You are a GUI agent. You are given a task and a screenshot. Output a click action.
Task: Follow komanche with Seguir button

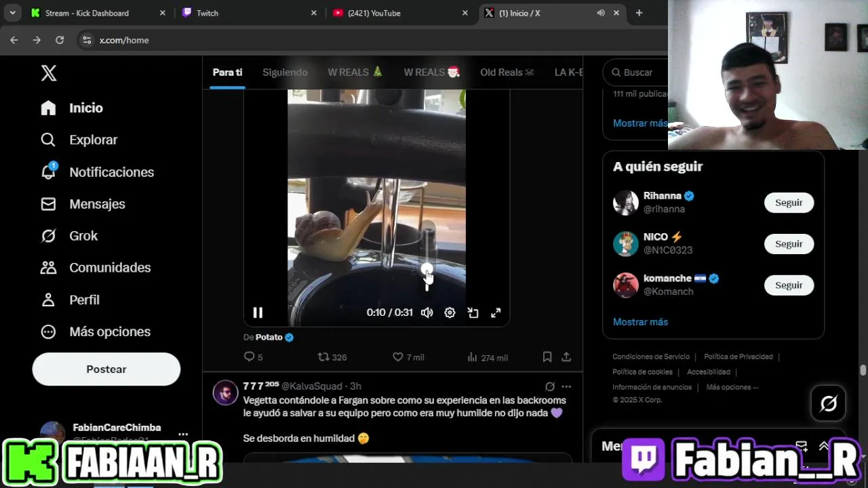click(x=789, y=285)
